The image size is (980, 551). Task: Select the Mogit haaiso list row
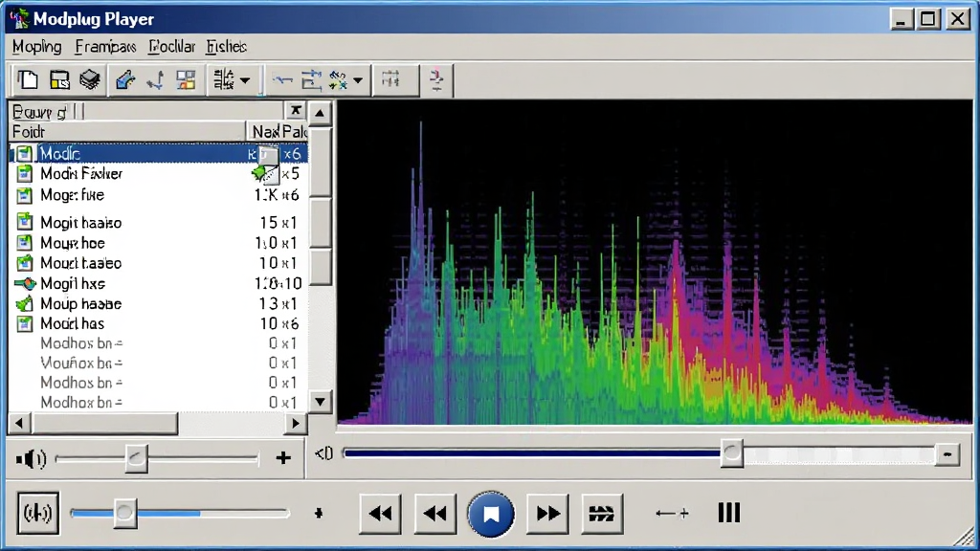(x=159, y=222)
